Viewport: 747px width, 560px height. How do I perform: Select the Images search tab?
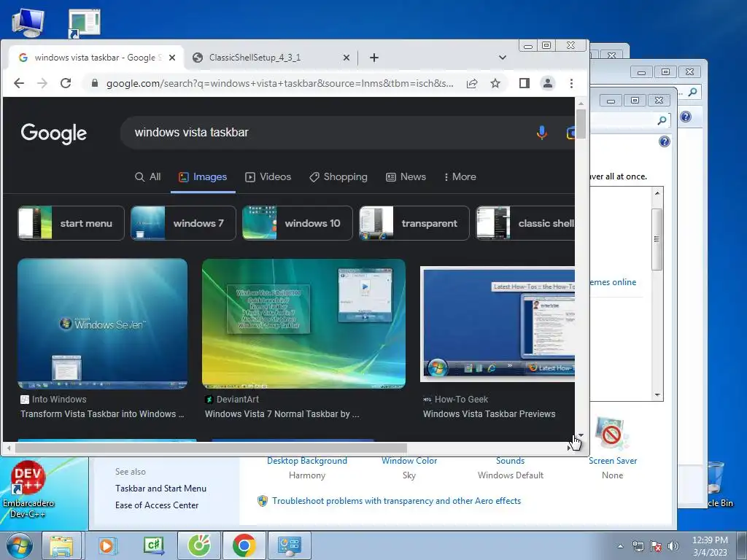point(203,176)
